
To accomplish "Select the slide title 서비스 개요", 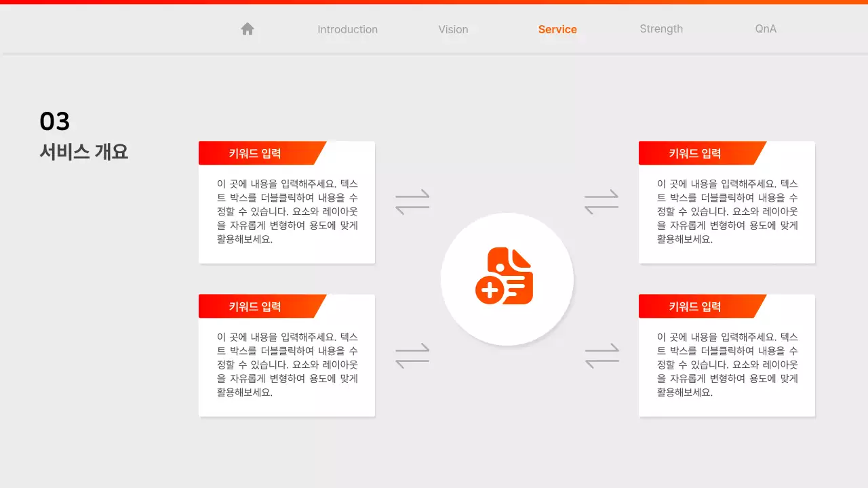I will (x=83, y=151).
